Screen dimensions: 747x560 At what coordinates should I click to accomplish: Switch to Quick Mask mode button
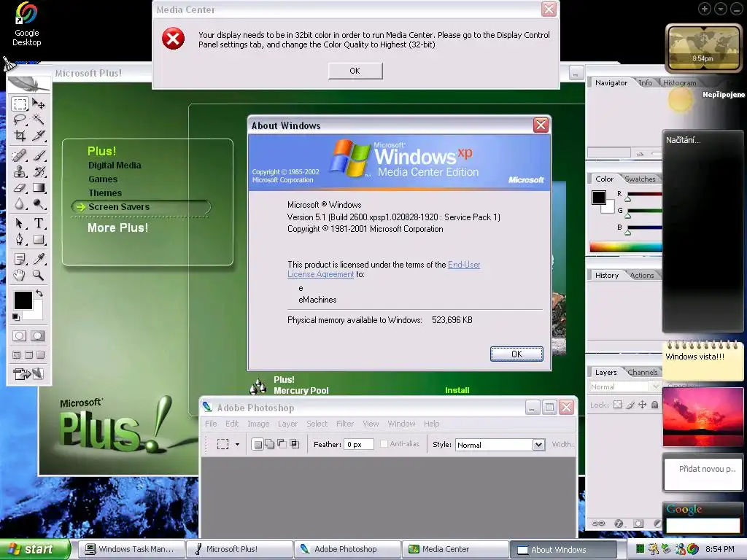click(x=38, y=335)
